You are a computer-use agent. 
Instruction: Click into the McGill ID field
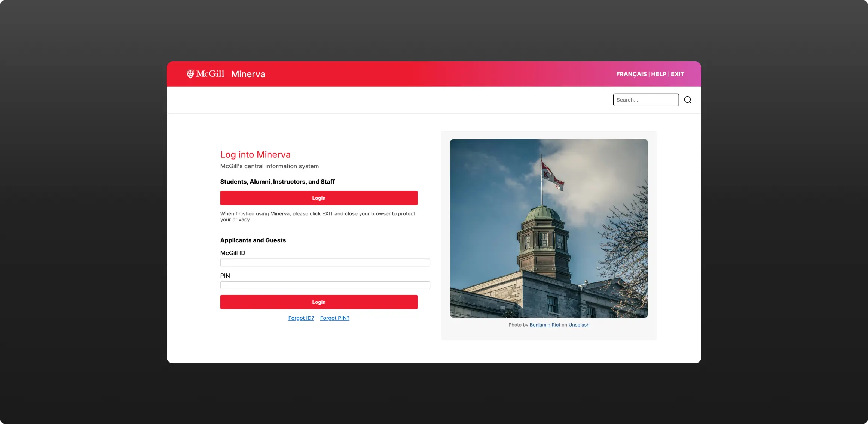(325, 263)
